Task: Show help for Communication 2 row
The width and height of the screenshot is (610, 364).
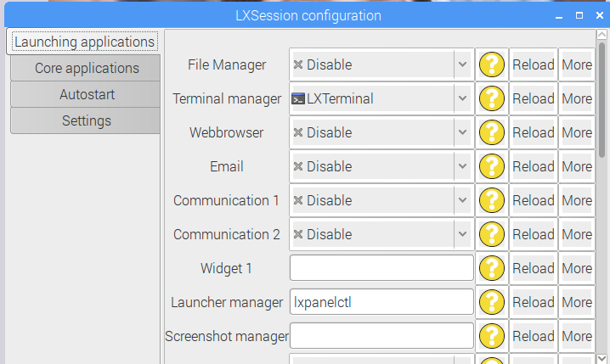Action: click(x=492, y=234)
